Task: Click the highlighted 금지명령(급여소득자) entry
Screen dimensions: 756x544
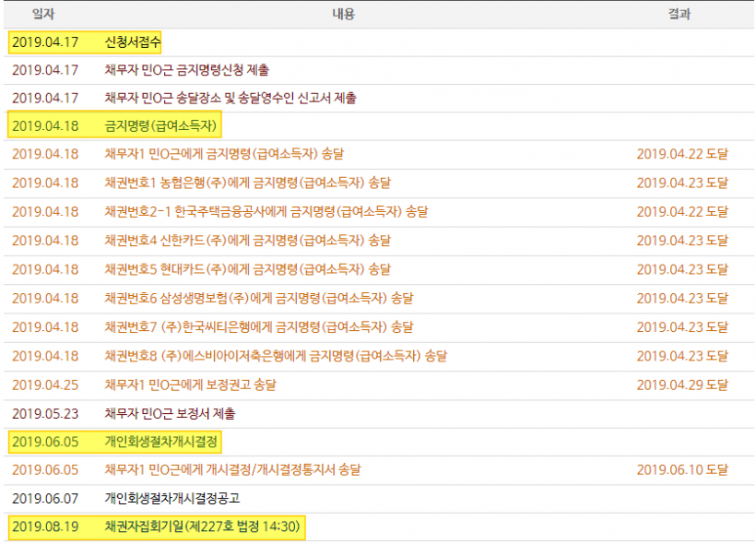Action: tap(160, 126)
